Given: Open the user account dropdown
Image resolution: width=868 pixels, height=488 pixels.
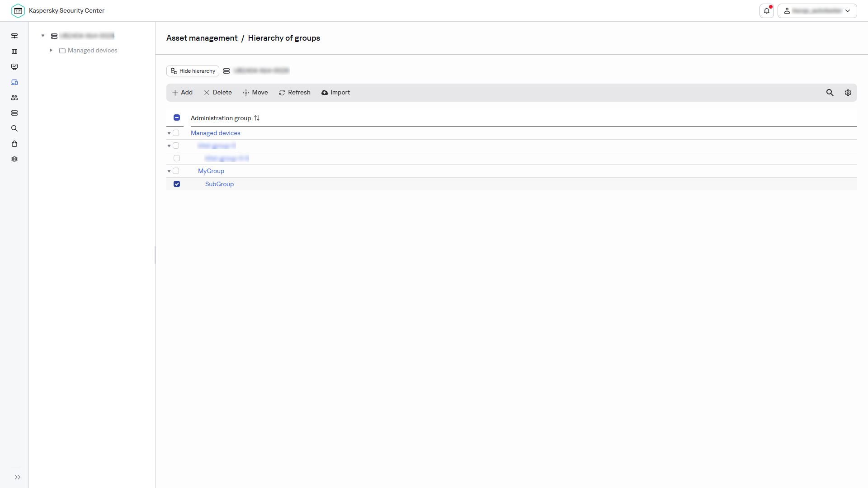Looking at the screenshot, I should coord(817,11).
